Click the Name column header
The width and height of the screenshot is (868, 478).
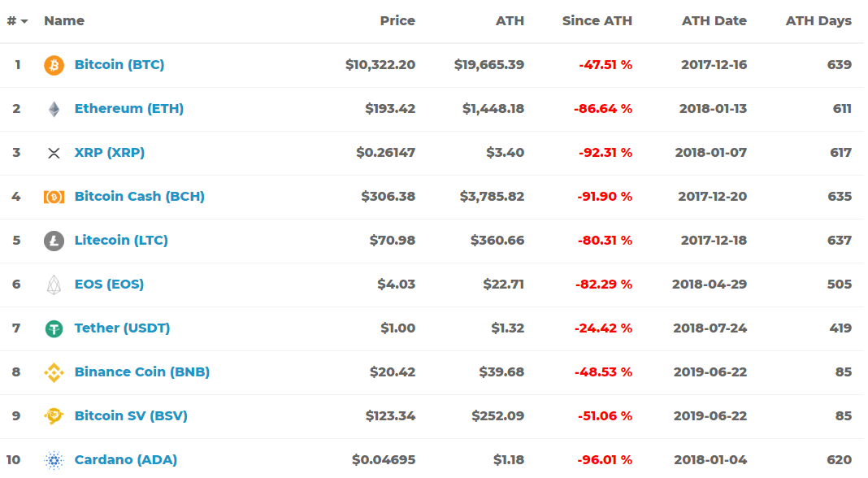point(63,20)
